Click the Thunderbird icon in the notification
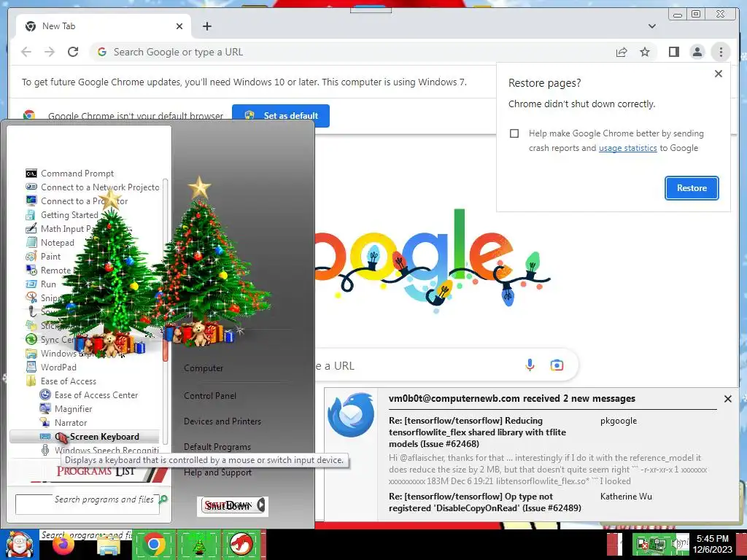747x560 pixels. coord(351,415)
